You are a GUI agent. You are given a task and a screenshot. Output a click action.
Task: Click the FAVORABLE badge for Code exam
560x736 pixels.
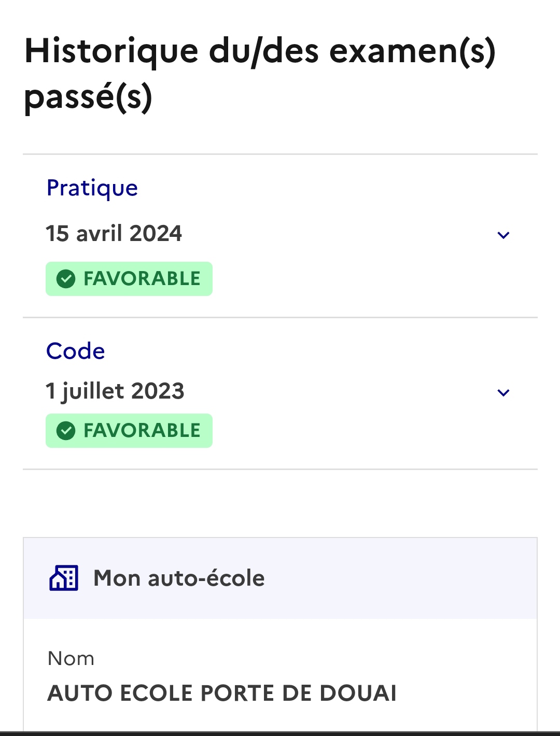point(129,431)
